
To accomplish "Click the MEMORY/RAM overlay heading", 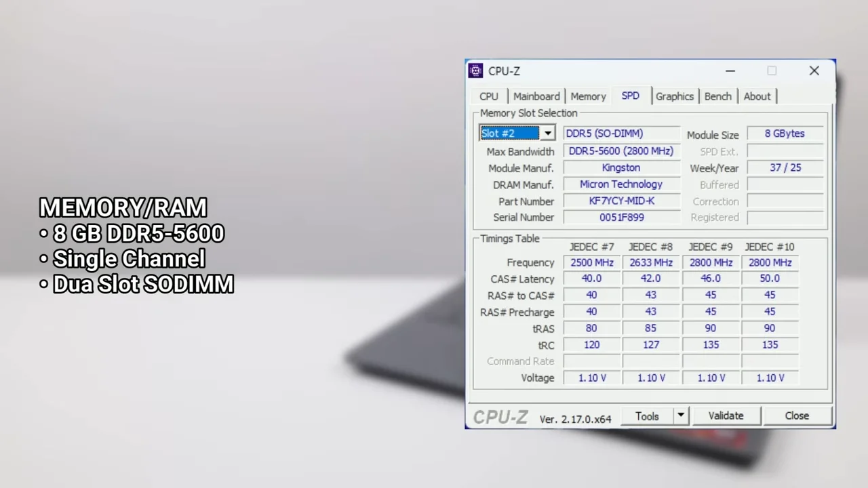I will 123,207.
